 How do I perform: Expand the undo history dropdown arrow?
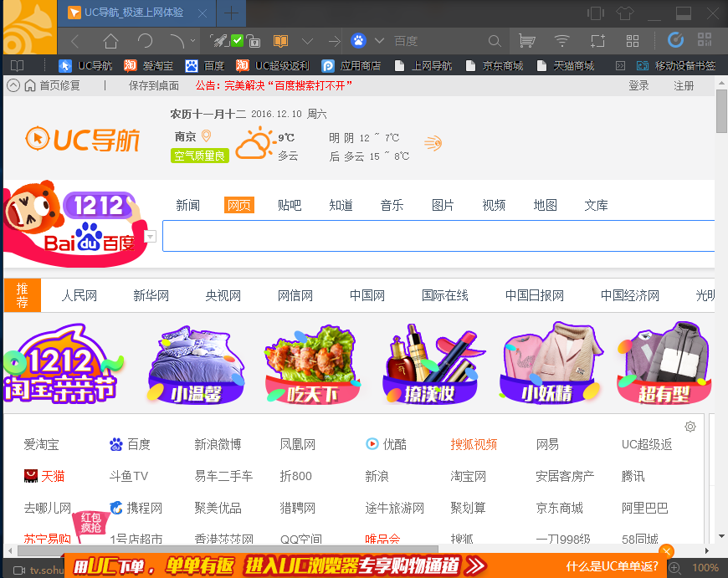tap(192, 41)
